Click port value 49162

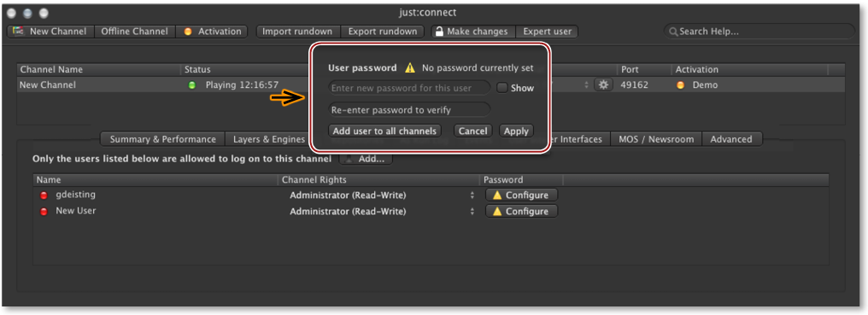click(635, 85)
